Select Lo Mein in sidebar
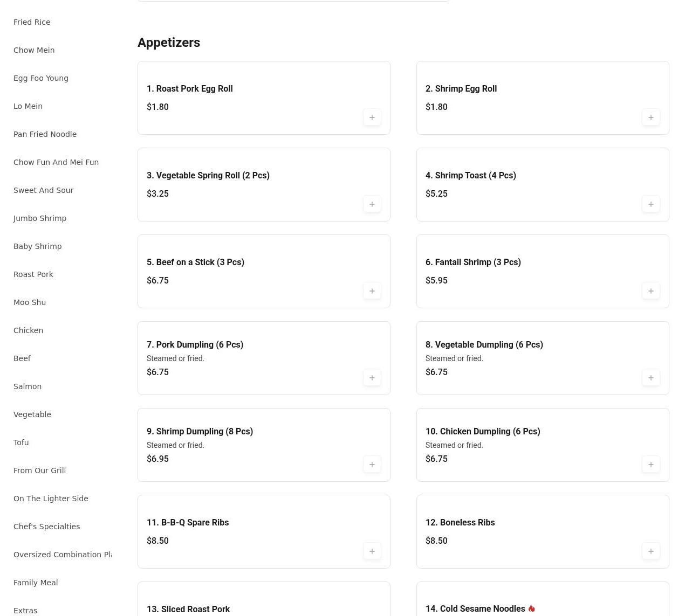 coord(28,106)
